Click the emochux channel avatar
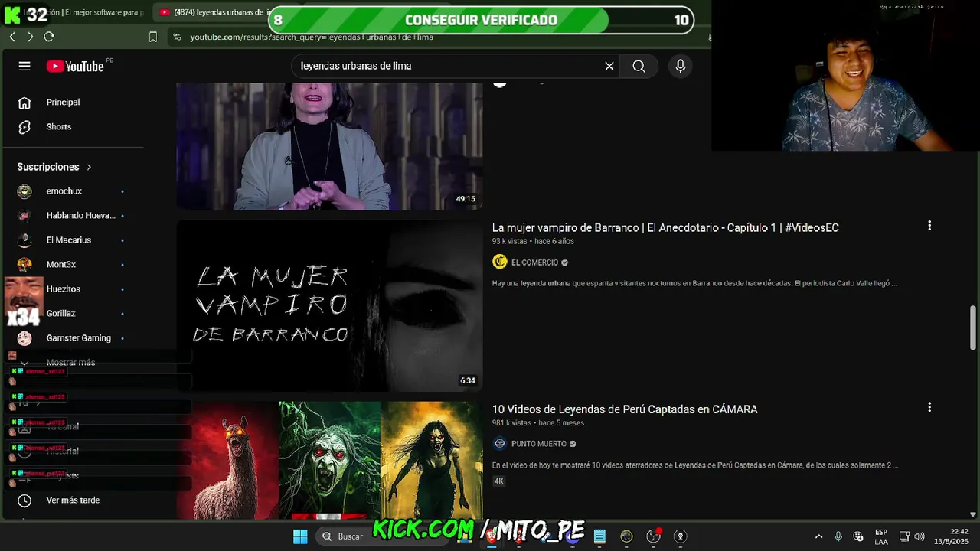 coord(24,191)
